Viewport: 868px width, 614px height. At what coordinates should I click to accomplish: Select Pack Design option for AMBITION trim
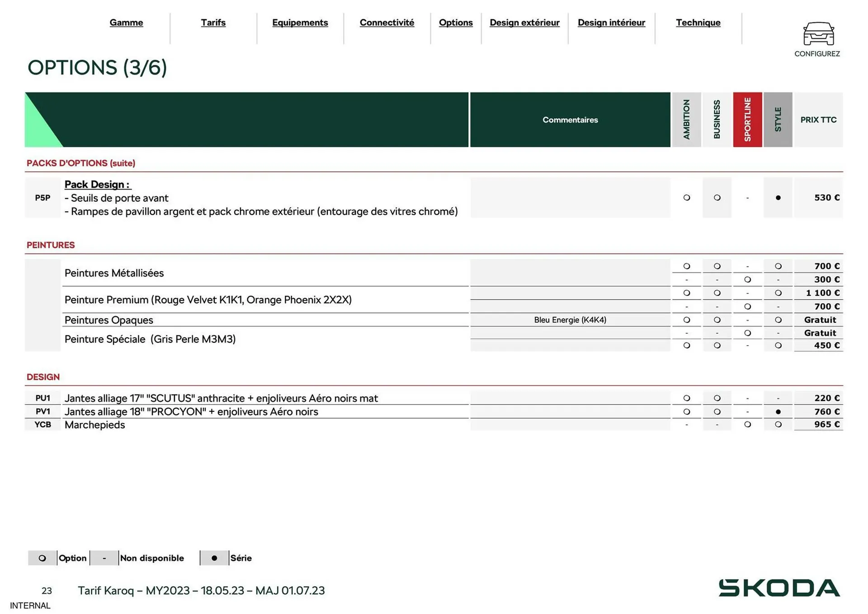[687, 198]
